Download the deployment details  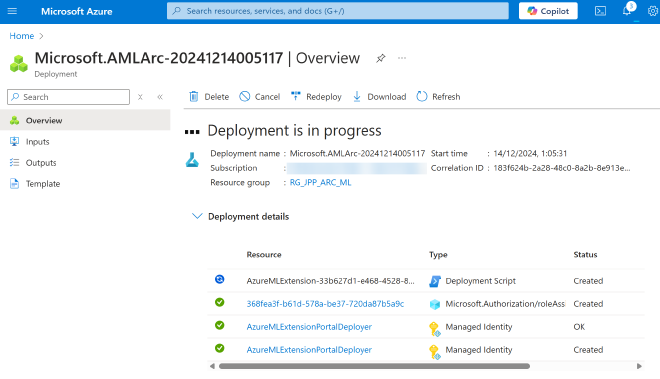379,96
